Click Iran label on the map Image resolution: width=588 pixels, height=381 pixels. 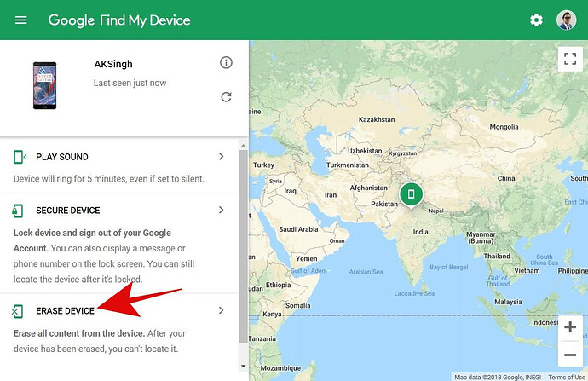pyautogui.click(x=331, y=195)
